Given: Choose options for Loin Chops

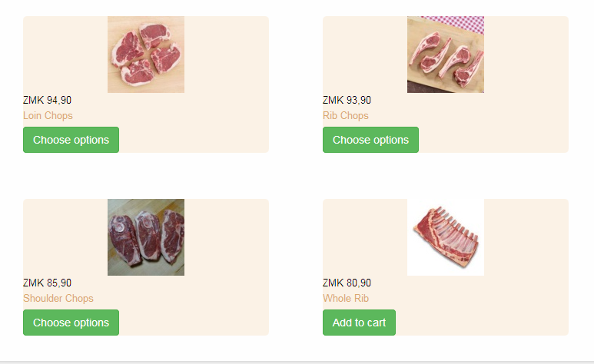Looking at the screenshot, I should coord(71,140).
